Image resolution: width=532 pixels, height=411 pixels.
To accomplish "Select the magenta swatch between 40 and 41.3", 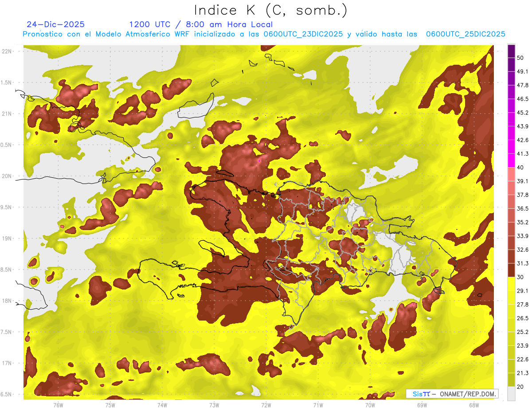I will coord(511,160).
